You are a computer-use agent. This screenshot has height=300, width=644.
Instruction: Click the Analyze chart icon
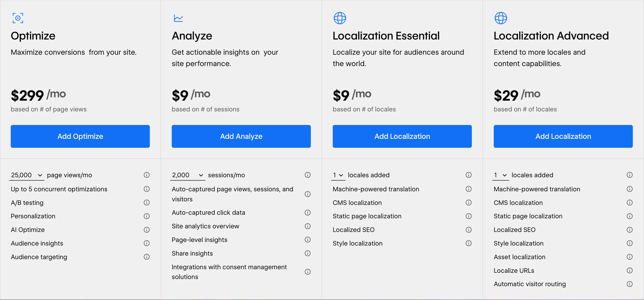pyautogui.click(x=178, y=18)
